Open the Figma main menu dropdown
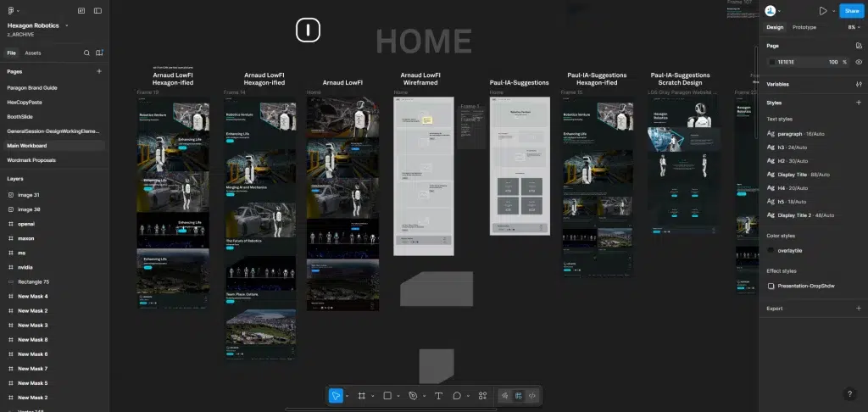 (x=12, y=11)
